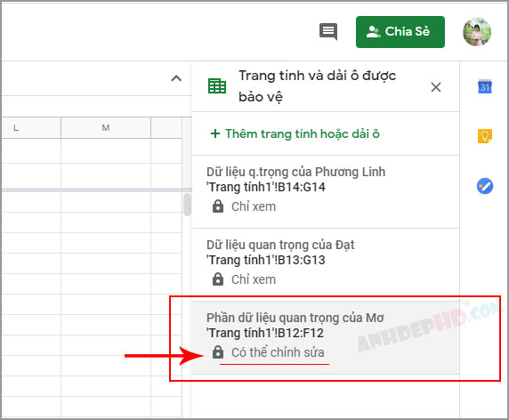Viewport: 509px width, 420px height.
Task: Click the green Chia Sẻ share button
Action: click(400, 32)
